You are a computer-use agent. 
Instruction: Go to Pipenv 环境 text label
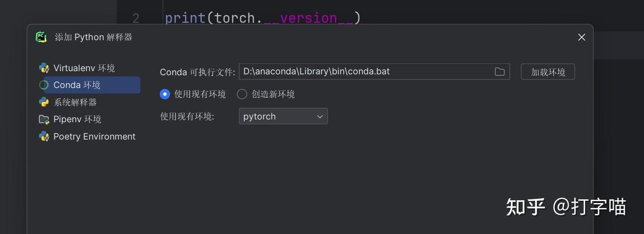coord(77,119)
